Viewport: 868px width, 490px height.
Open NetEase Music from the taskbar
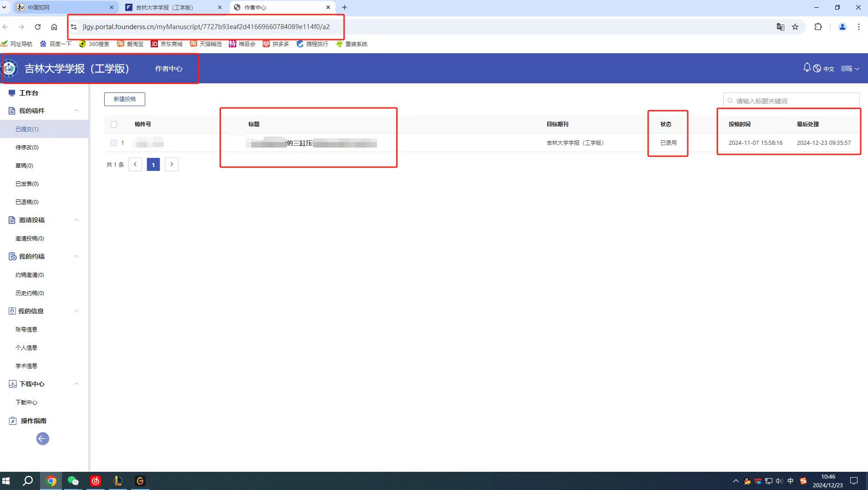click(96, 481)
